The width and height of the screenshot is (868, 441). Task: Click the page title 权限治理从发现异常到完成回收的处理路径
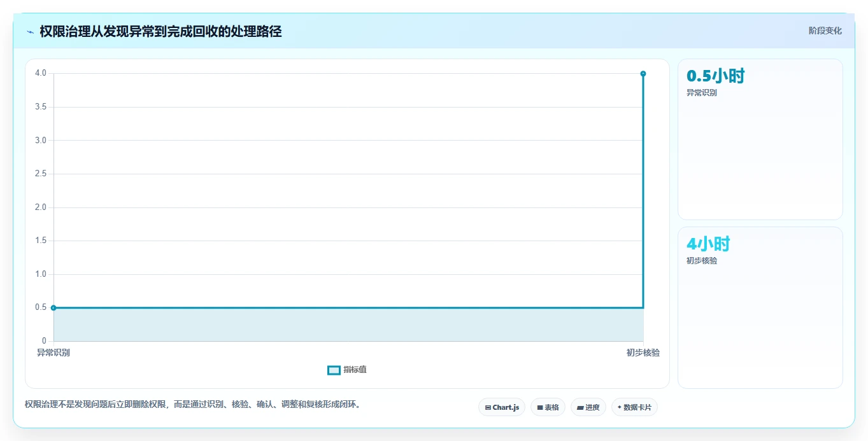pyautogui.click(x=160, y=31)
